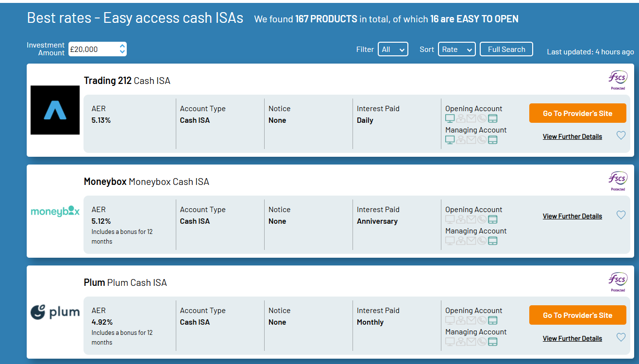Click Trading 212 Managing Account post envelope icon
The width and height of the screenshot is (639, 364).
[x=471, y=140]
